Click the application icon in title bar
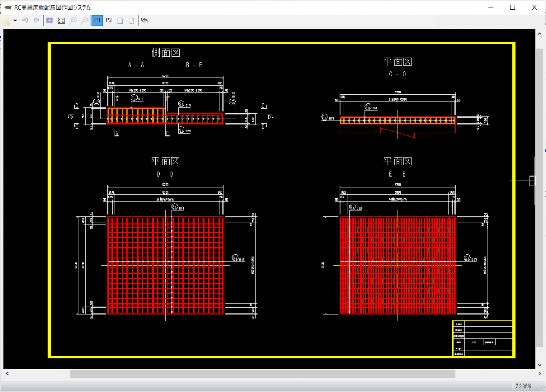Screen dimensions: 546x392 click(7, 7)
